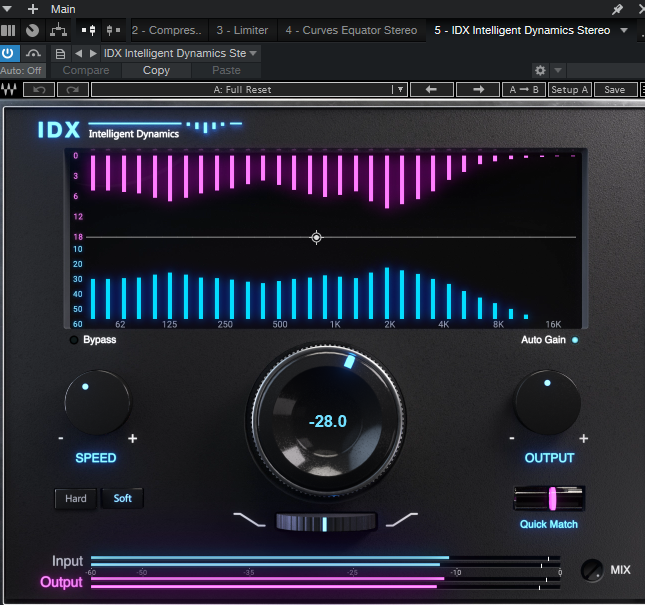Image resolution: width=645 pixels, height=605 pixels.
Task: Expand the arrow next to the gear
Action: (558, 70)
